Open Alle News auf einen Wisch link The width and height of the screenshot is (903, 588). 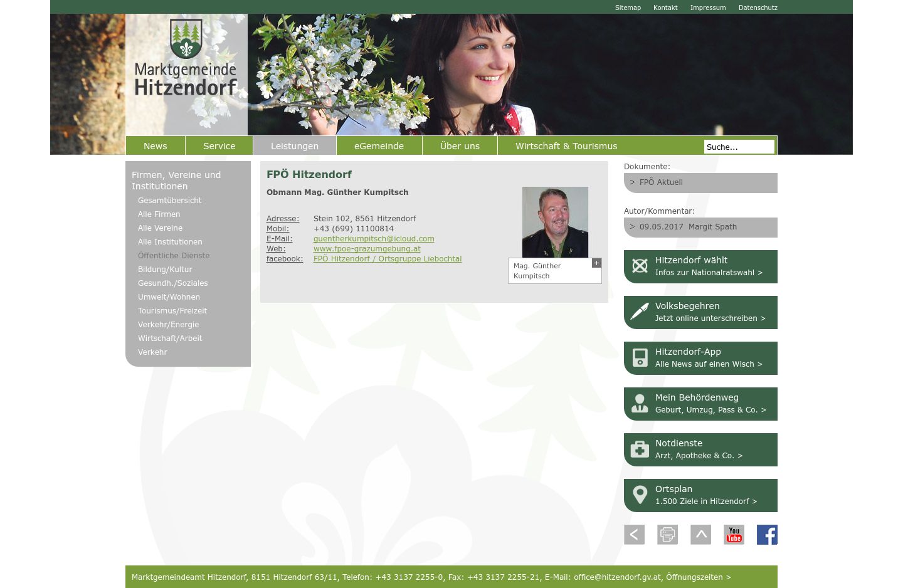coord(709,364)
